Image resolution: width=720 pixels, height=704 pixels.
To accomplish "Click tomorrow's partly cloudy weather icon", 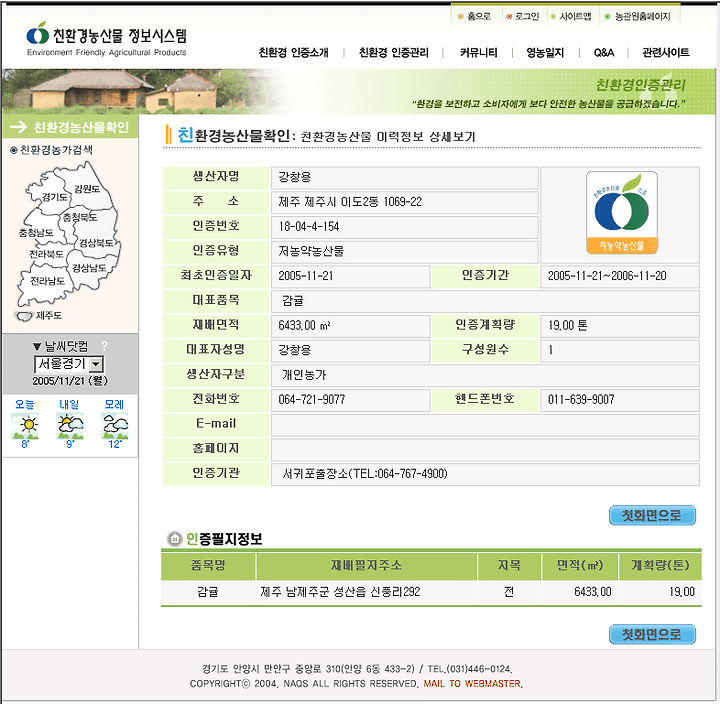I will click(x=70, y=425).
